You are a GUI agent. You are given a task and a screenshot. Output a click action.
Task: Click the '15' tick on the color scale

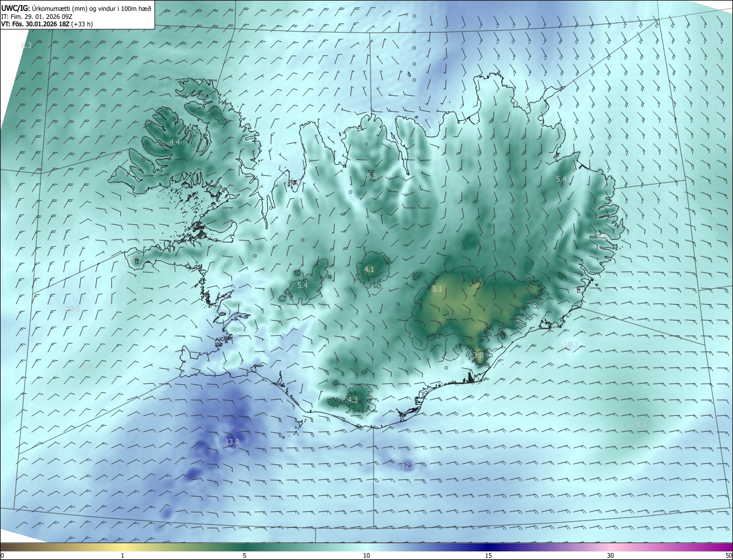(x=488, y=555)
